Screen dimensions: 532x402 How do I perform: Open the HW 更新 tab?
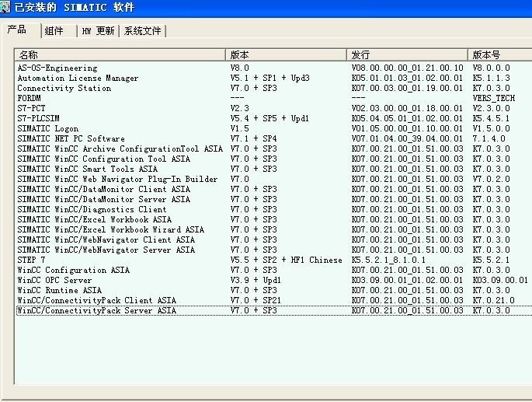(98, 31)
